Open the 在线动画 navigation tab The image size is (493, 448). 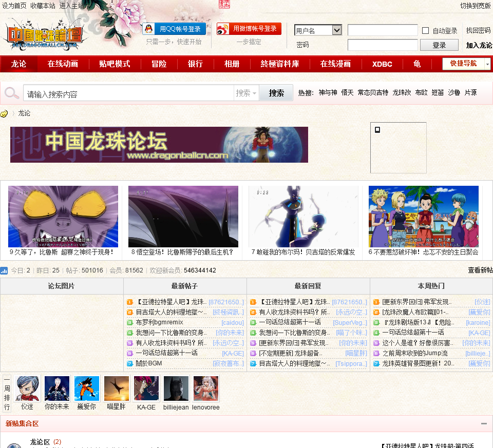coord(63,64)
